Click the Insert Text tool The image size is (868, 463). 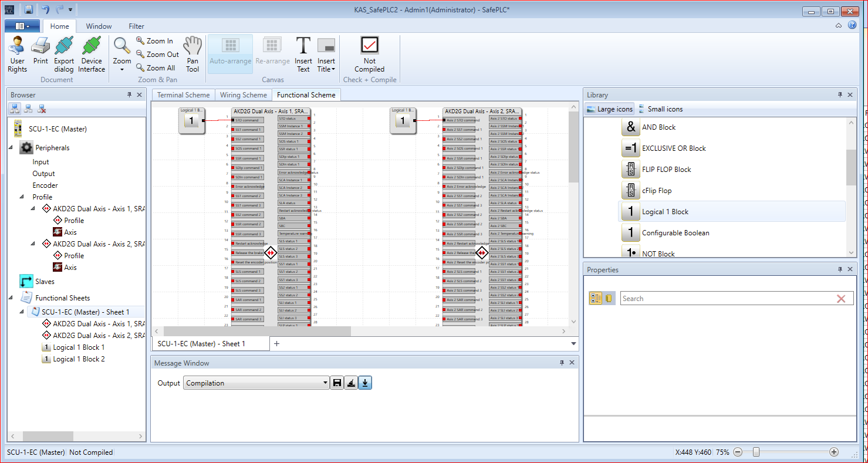(x=303, y=54)
